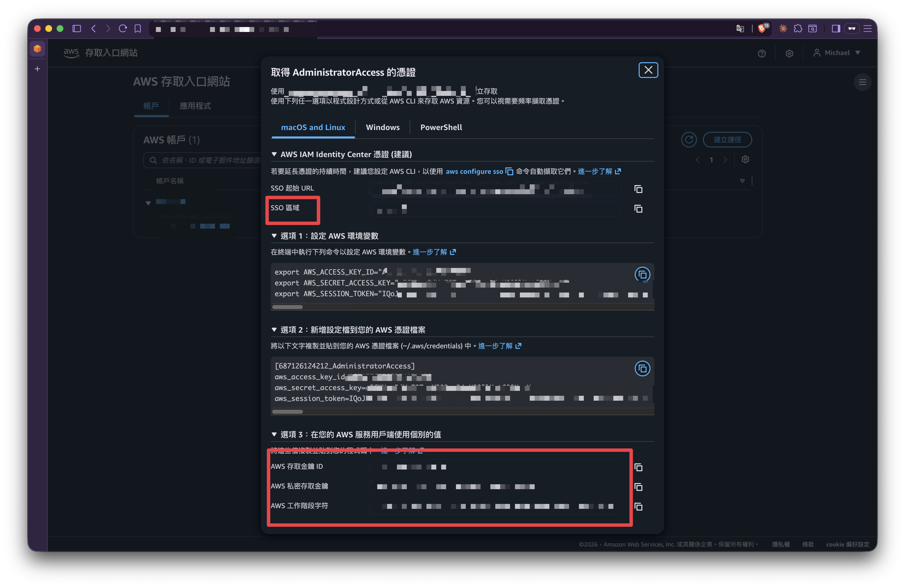Open the account table preferences gear
Image resolution: width=905 pixels, height=588 pixels.
pos(745,159)
